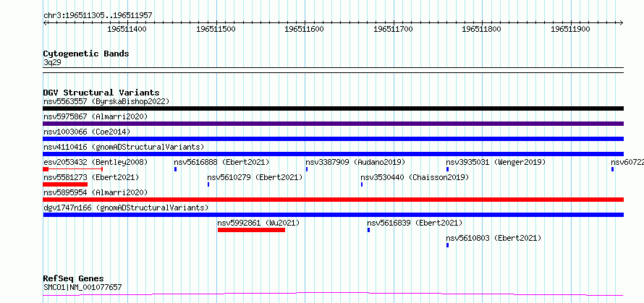Click the blue nsv1003066 Coe2014 bar
Viewport: 644px width, 303px height.
click(x=333, y=139)
